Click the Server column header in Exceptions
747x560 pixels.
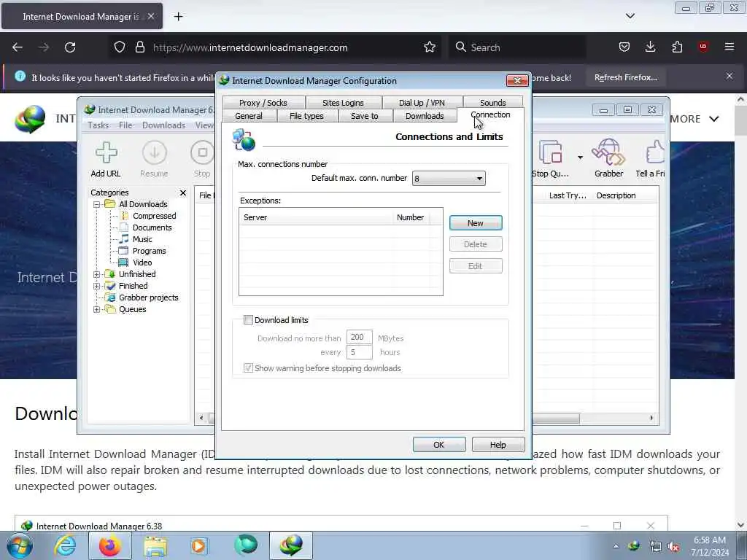[315, 217]
